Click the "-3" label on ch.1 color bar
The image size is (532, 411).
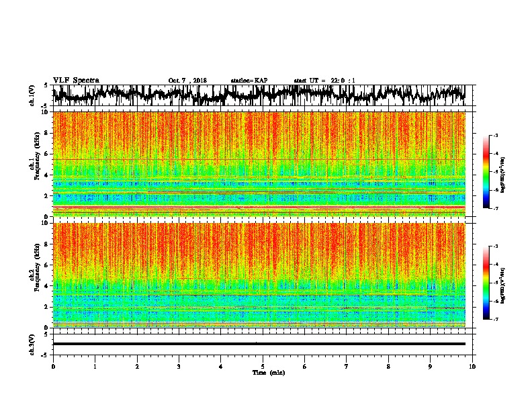496,135
